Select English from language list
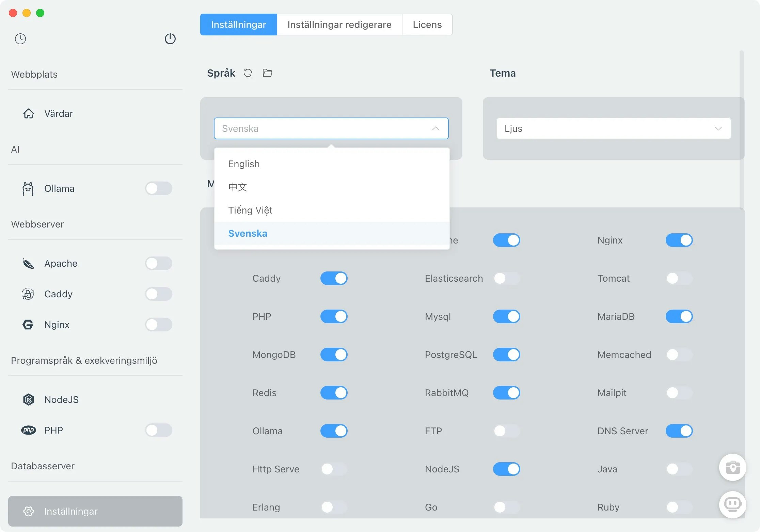This screenshot has height=532, width=760. pos(332,164)
